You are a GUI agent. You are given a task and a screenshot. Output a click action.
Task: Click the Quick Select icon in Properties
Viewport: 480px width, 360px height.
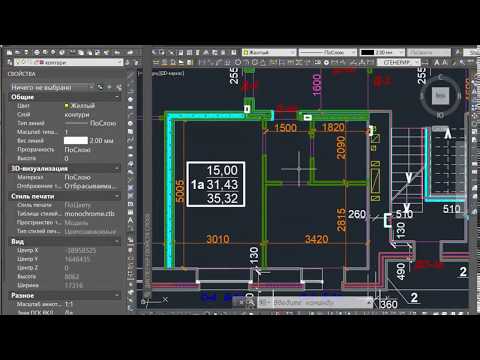(x=119, y=87)
